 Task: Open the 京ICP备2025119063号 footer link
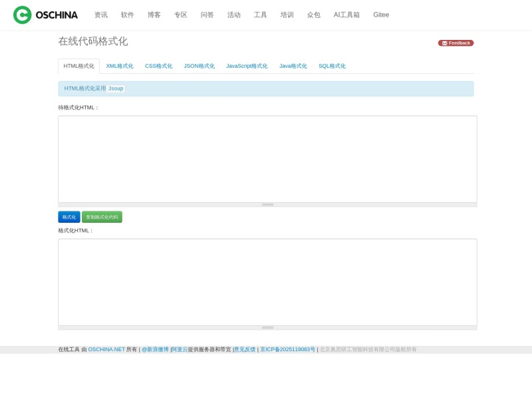coord(288,350)
